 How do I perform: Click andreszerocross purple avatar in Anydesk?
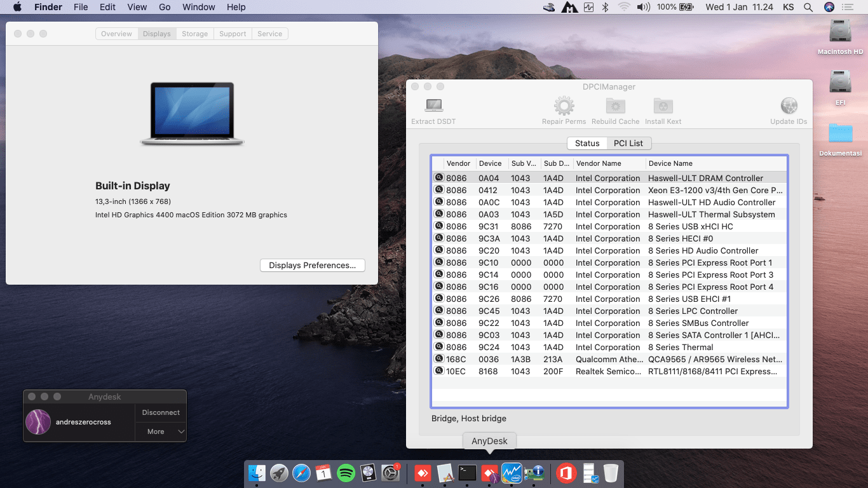[37, 422]
